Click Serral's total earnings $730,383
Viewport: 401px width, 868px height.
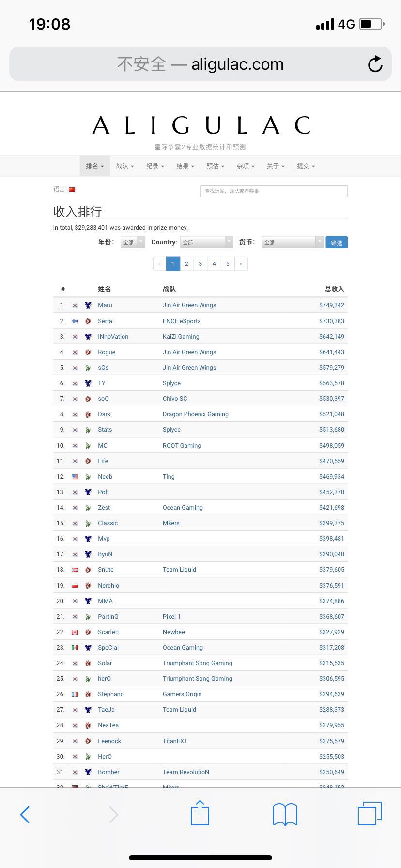click(x=332, y=321)
